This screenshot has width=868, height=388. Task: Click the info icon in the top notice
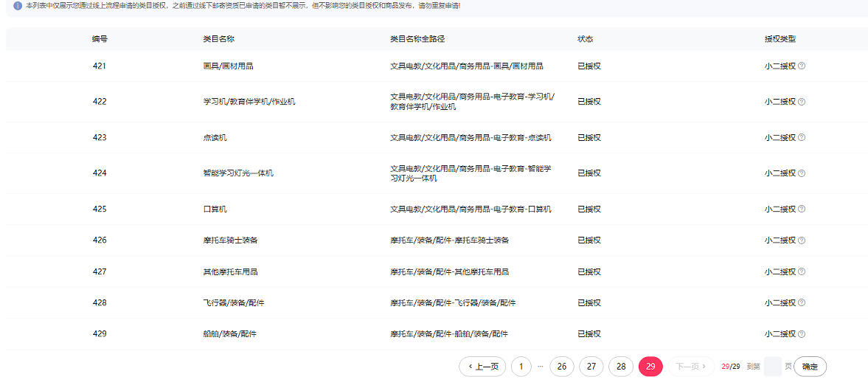click(x=18, y=6)
